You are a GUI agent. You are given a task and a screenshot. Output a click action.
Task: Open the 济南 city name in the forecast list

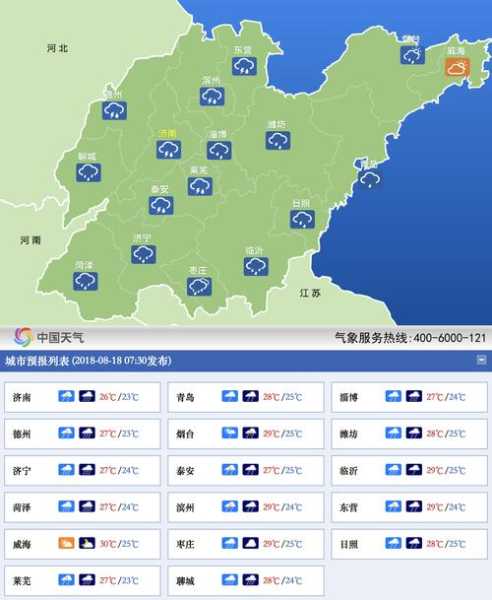(22, 397)
